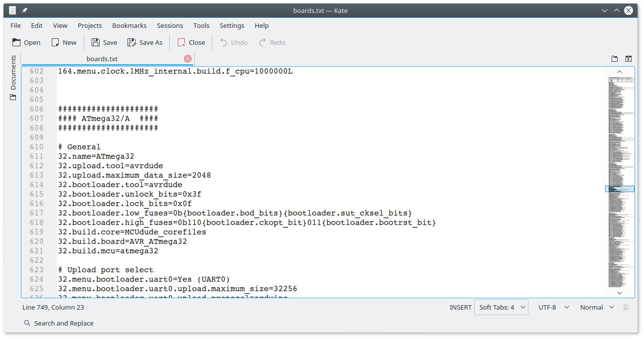The image size is (644, 339).
Task: Open the Soft Tabs: 4 dropdown
Action: [x=501, y=307]
